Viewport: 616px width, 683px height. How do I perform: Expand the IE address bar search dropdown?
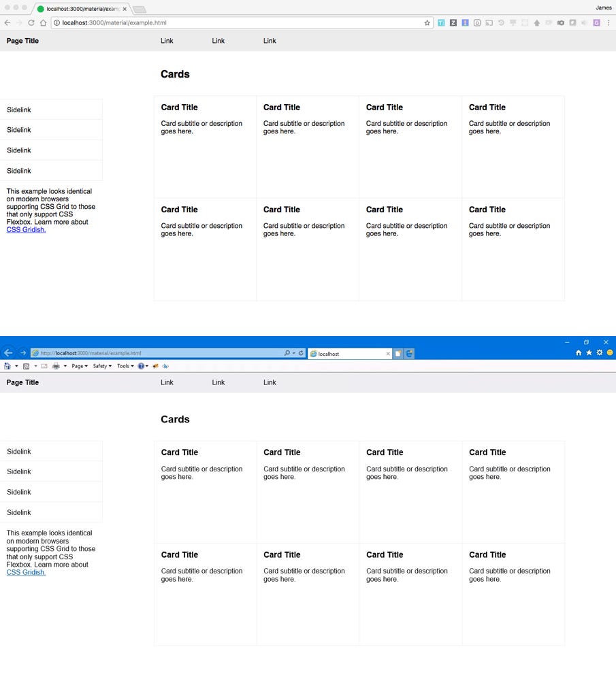click(294, 353)
